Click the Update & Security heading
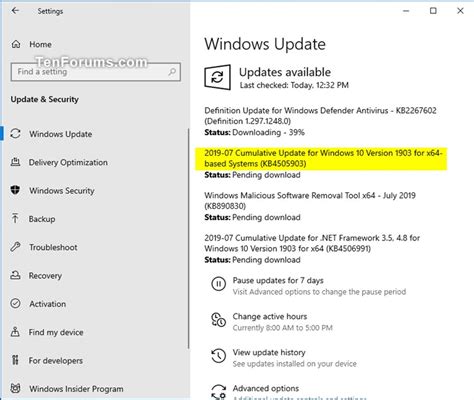This screenshot has height=400, width=474. click(45, 99)
